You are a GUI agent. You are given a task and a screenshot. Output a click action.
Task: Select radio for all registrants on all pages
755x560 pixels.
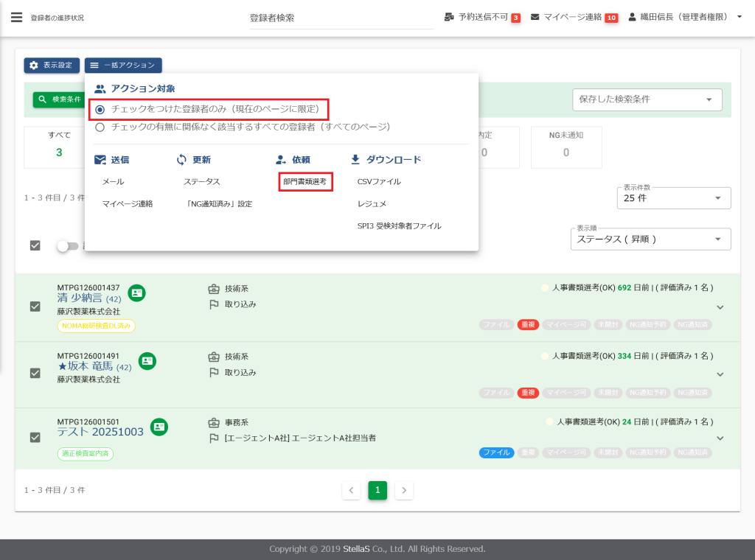point(100,127)
